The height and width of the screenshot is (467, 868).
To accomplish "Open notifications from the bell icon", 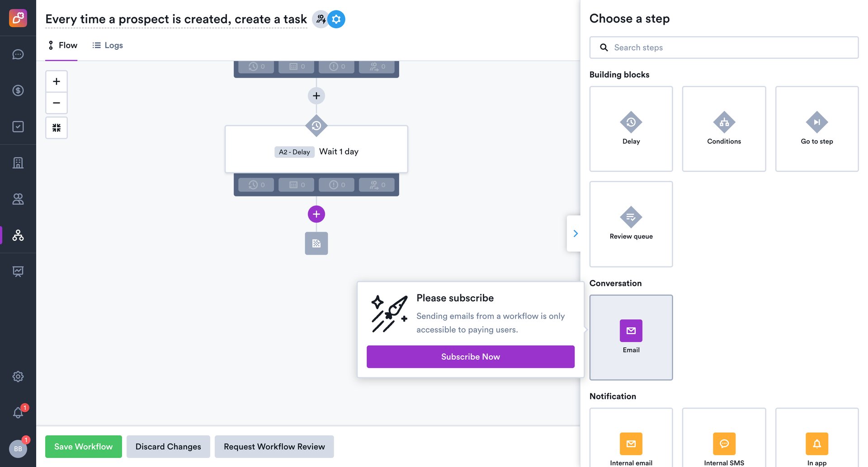I will (18, 412).
